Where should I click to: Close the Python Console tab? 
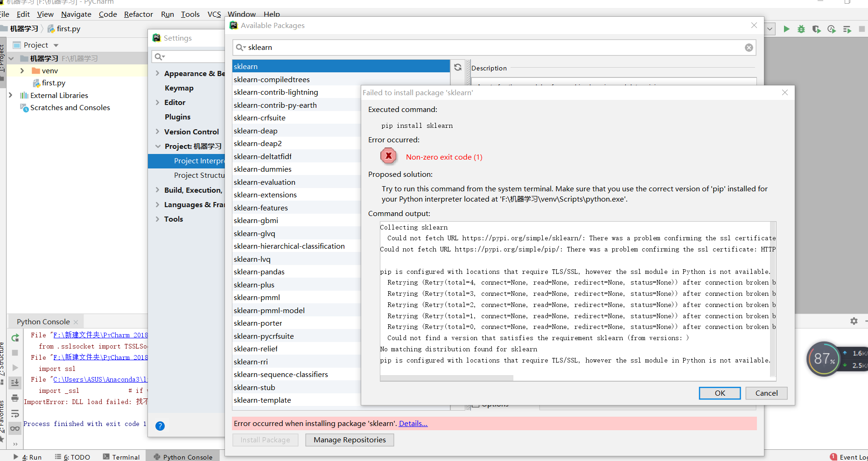coord(76,322)
